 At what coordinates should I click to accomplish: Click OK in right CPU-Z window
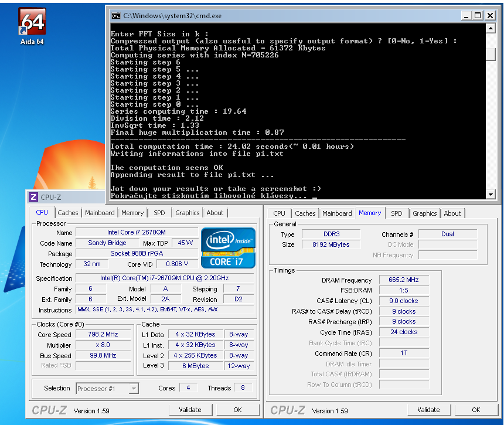tap(476, 410)
